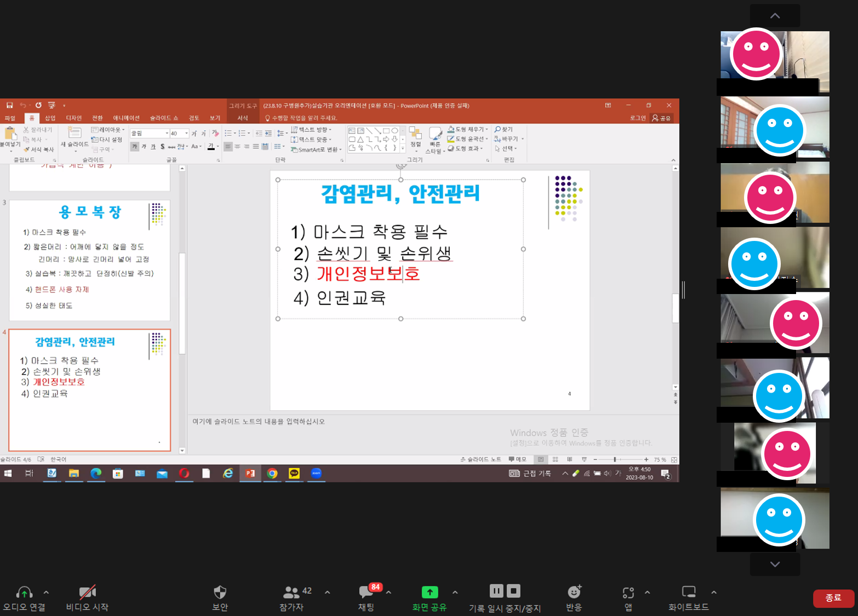Click font color button with underline bar
The image size is (858, 616).
(x=211, y=147)
